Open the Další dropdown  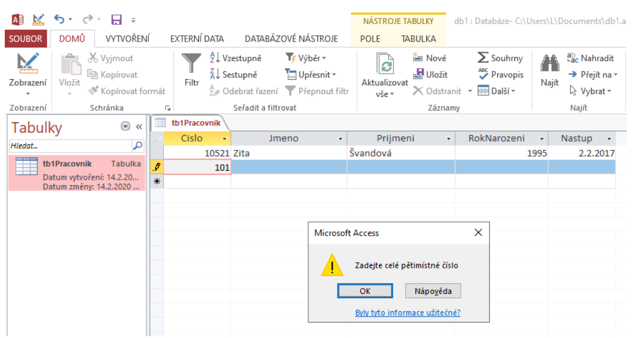[x=496, y=91]
